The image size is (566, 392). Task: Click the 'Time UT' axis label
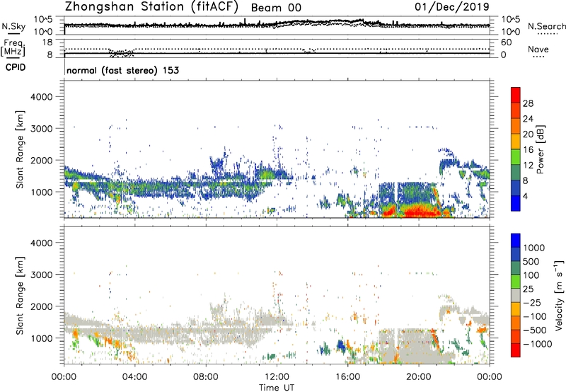pos(277,387)
